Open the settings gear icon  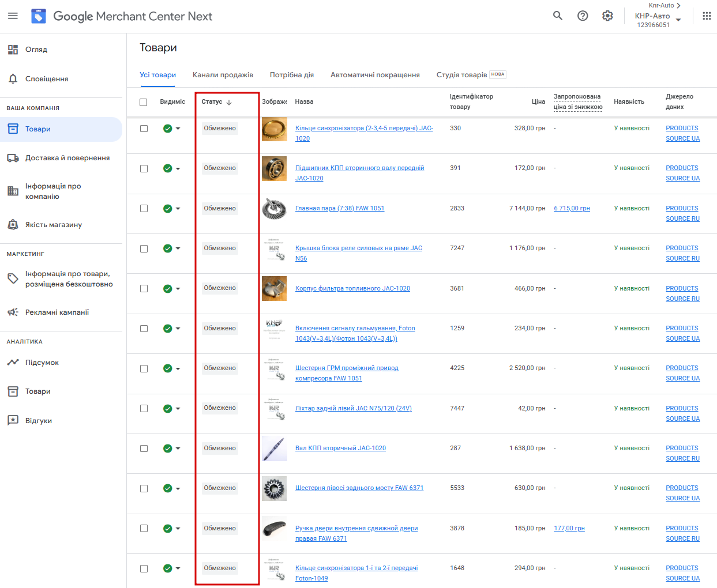click(607, 16)
